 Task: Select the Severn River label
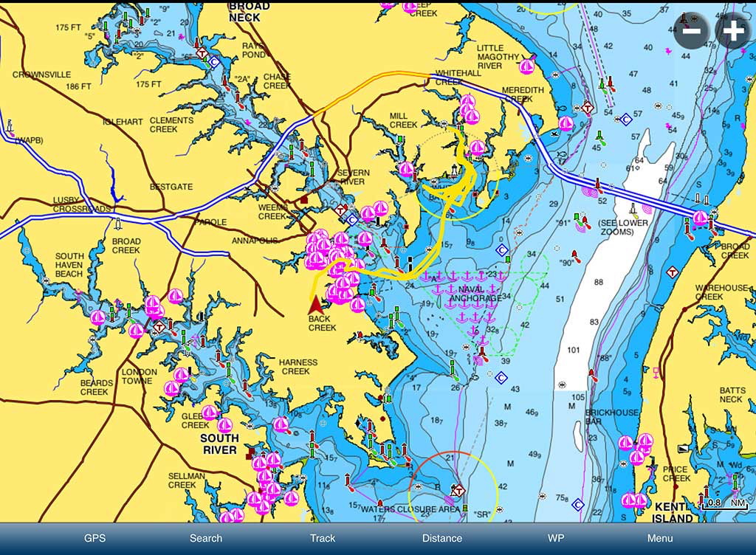354,177
